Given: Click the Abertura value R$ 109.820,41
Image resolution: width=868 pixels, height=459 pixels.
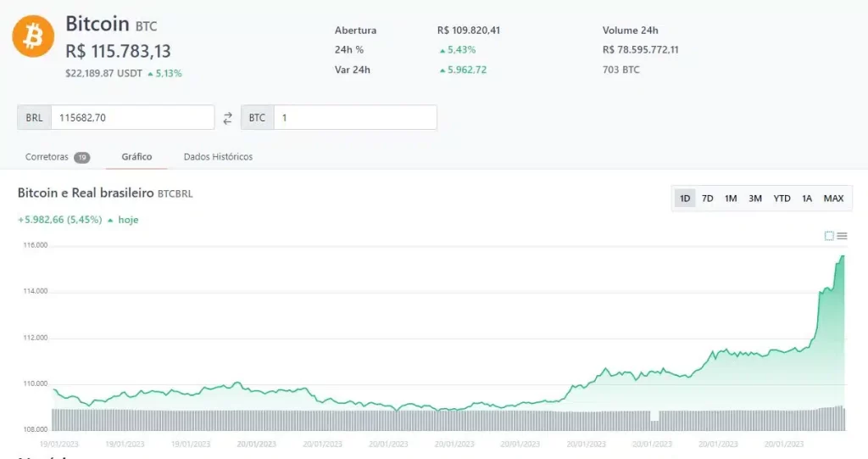Looking at the screenshot, I should click(468, 31).
